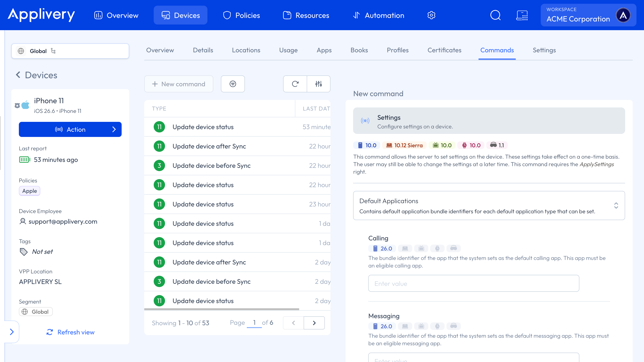Click the Applivery logo

click(x=41, y=15)
